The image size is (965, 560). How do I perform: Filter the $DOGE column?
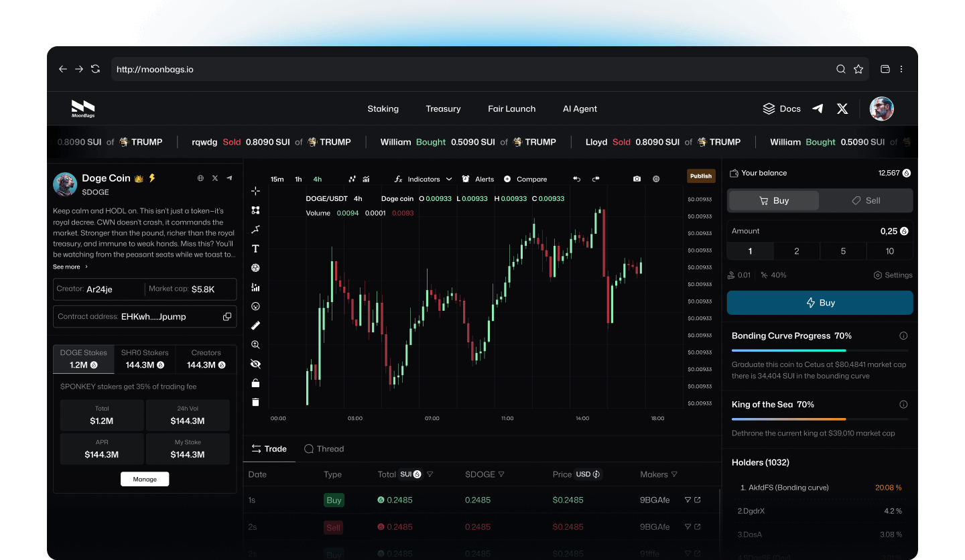click(501, 474)
